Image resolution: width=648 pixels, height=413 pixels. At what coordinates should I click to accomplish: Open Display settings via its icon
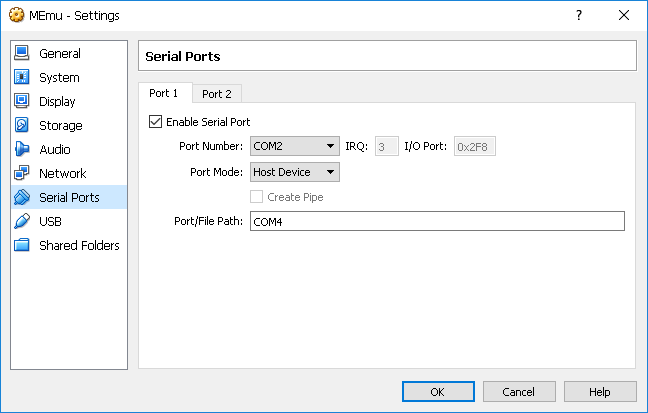click(x=22, y=102)
